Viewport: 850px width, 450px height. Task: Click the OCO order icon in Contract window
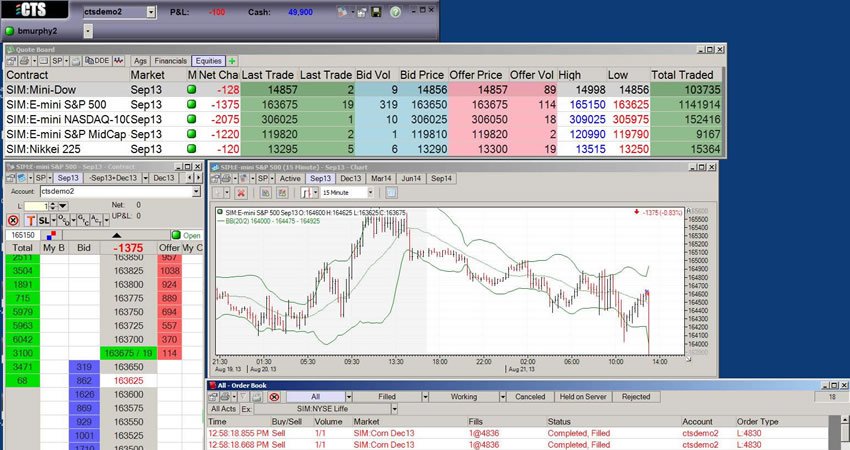click(64, 221)
